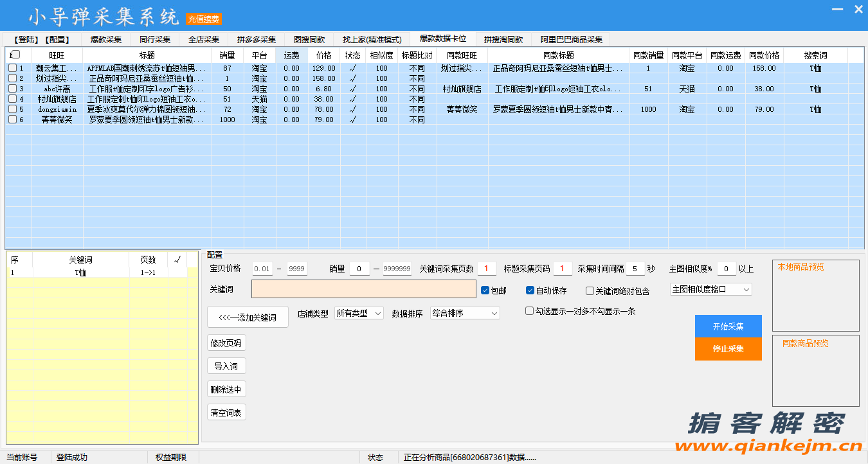Click the minimum 宝贝价格 field 0.01

[x=262, y=269]
